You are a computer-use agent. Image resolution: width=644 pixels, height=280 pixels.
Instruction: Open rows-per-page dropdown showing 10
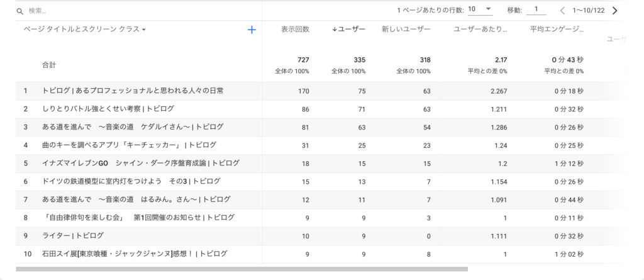[x=480, y=10]
